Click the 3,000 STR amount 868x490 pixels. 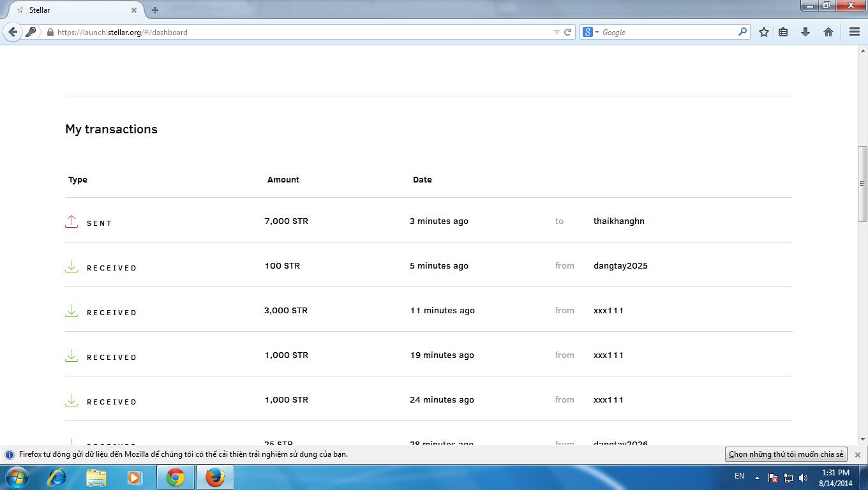click(286, 311)
